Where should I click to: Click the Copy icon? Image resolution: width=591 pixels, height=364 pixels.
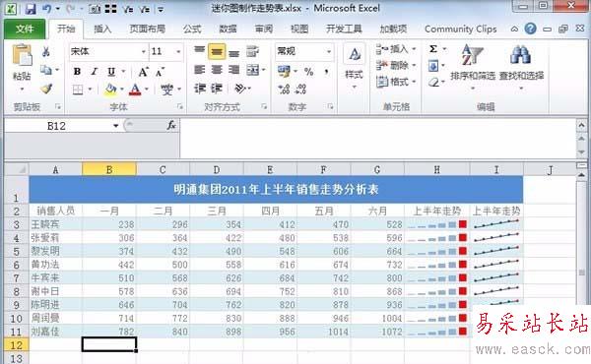click(46, 70)
